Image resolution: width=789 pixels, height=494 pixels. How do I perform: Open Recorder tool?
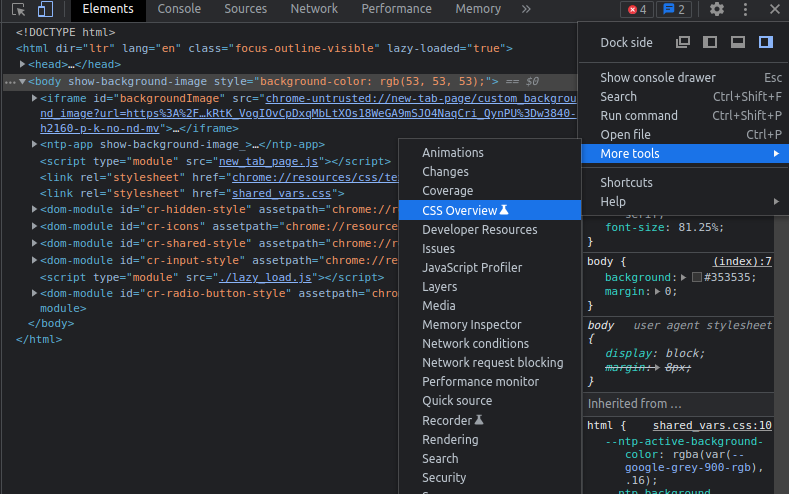tap(490, 421)
